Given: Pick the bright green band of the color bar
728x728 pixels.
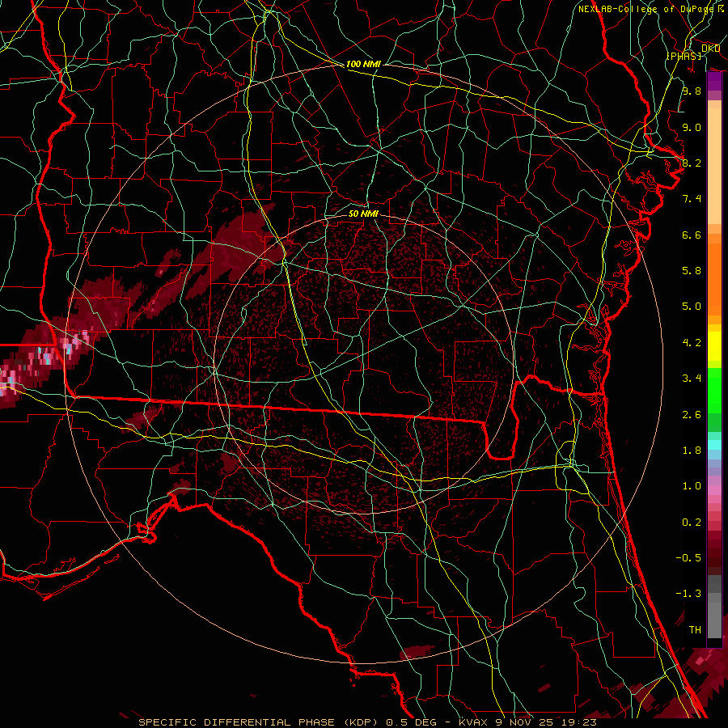Looking at the screenshot, I should (714, 390).
